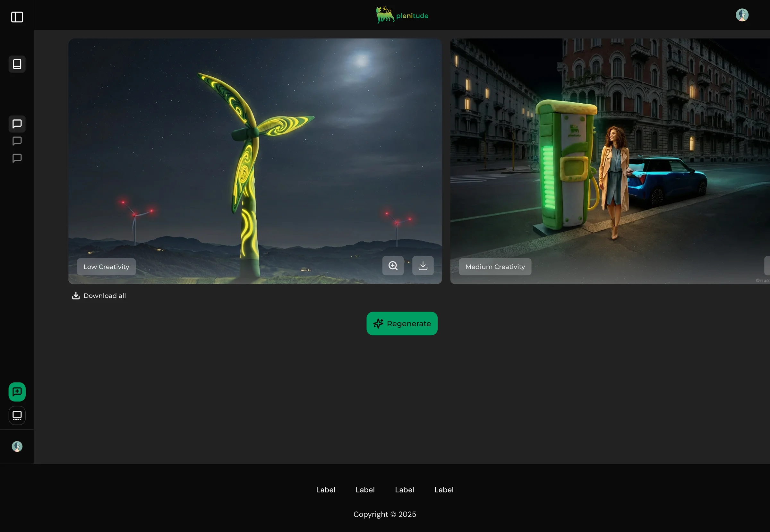Viewport: 770px width, 532px height.
Task: Open the notebook icon in the sidebar
Action: 17,64
